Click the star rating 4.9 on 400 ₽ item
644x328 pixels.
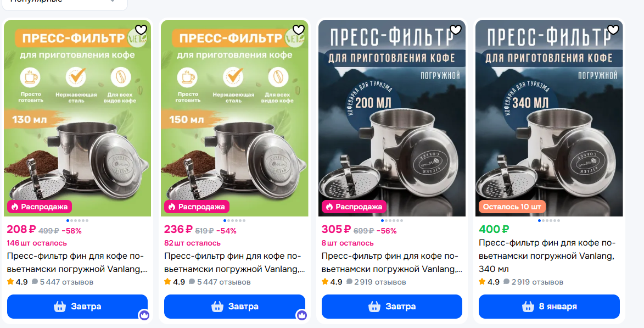(x=489, y=282)
